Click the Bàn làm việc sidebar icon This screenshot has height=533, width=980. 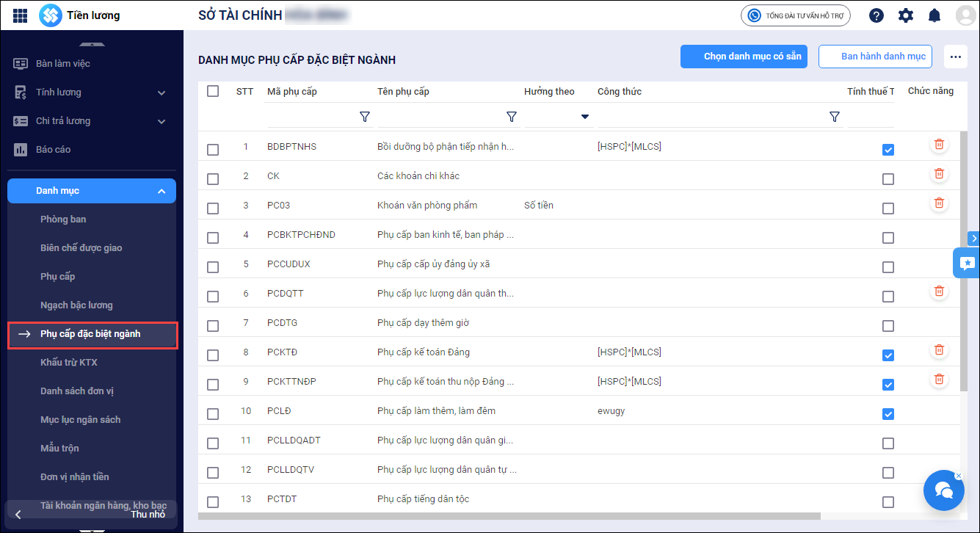point(21,64)
